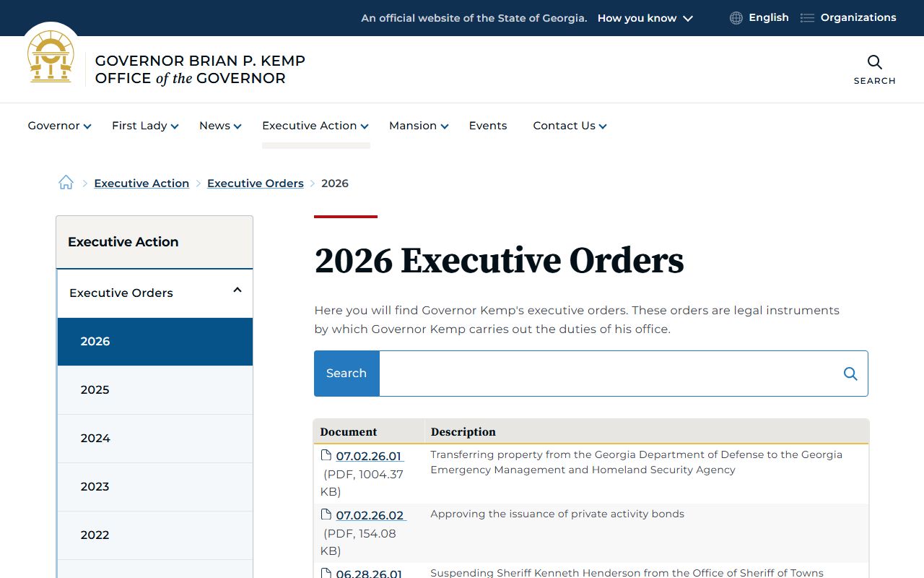Screen dimensions: 924x578
Task: Click the blue Search label button
Action: click(x=346, y=374)
